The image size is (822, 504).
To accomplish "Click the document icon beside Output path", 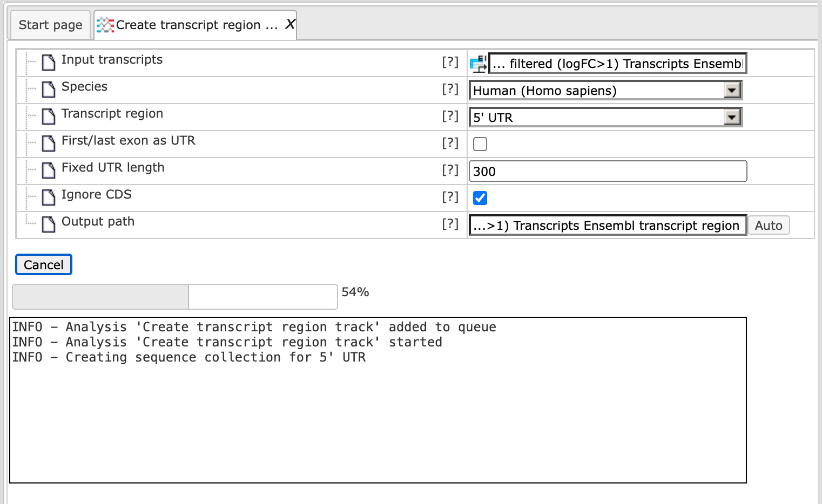I will pyautogui.click(x=49, y=224).
